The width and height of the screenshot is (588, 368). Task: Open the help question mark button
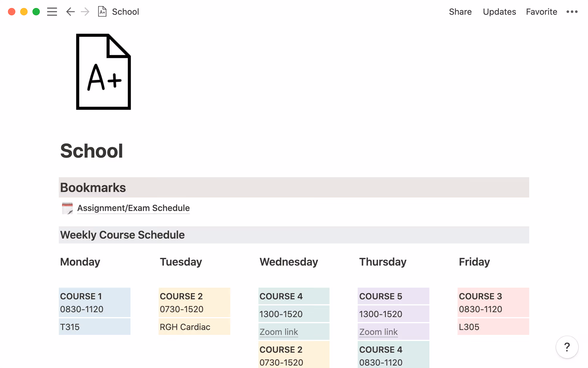point(567,347)
